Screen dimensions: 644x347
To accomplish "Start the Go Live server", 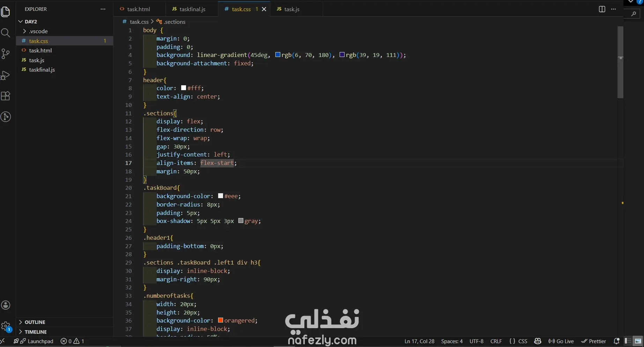I will tap(561, 341).
